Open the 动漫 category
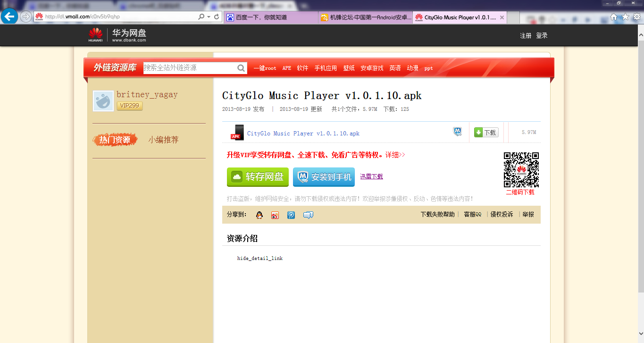Image resolution: width=644 pixels, height=343 pixels. (x=412, y=68)
